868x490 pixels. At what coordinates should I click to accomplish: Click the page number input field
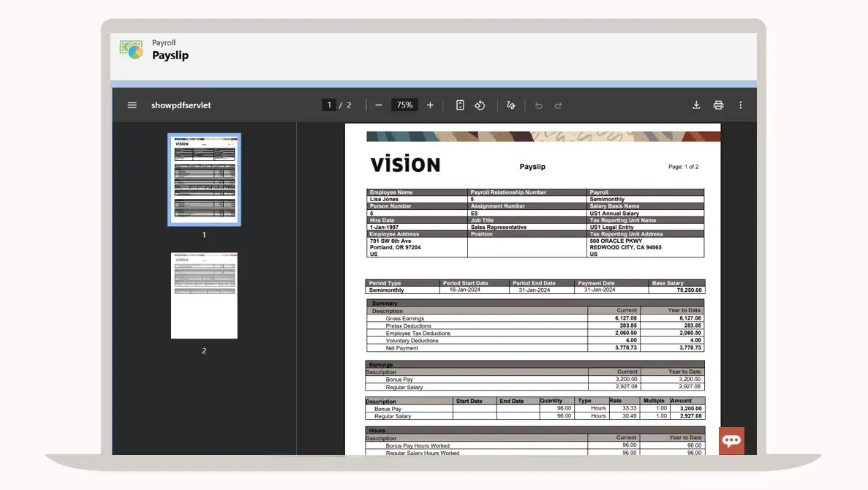329,105
